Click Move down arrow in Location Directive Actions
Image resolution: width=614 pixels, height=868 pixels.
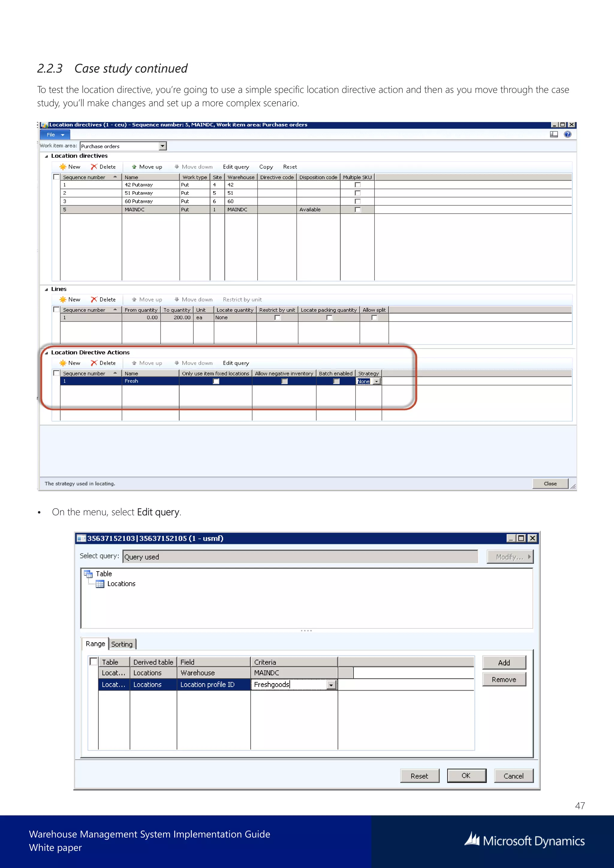pos(177,363)
